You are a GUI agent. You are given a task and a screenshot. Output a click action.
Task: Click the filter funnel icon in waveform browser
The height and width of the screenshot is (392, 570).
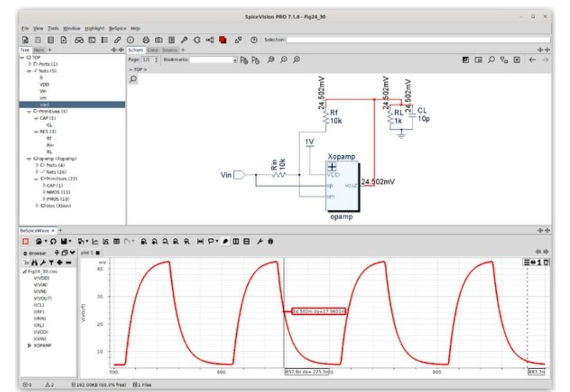coord(51,262)
